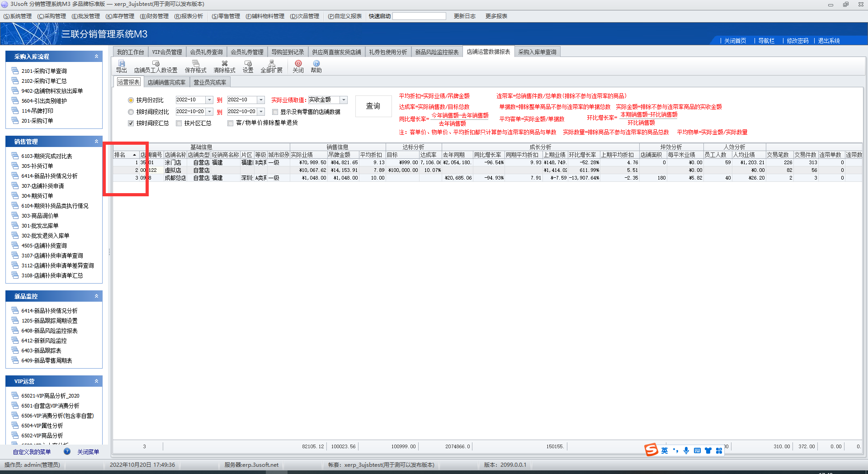
Task: Switch to 营业员完成率 sub-tab
Action: tap(210, 82)
